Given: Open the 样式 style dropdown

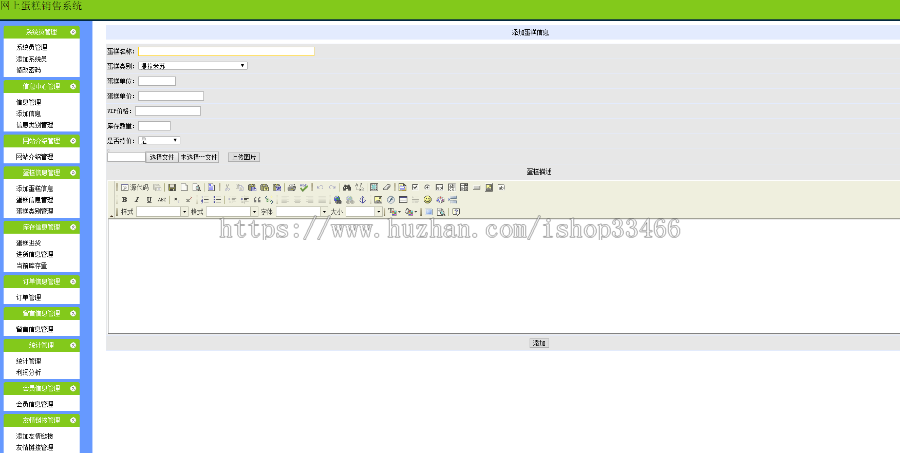Looking at the screenshot, I should (162, 212).
